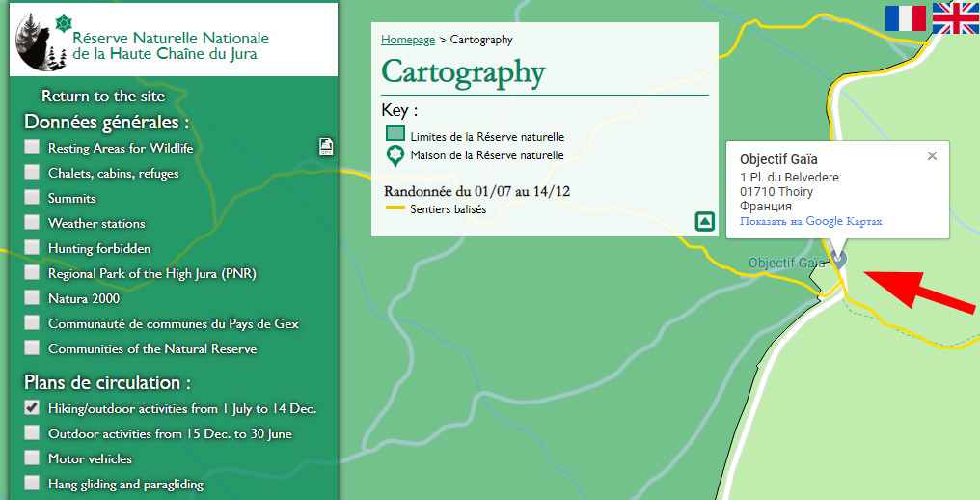
Task: Collapse the Cartography key panel
Action: [704, 221]
